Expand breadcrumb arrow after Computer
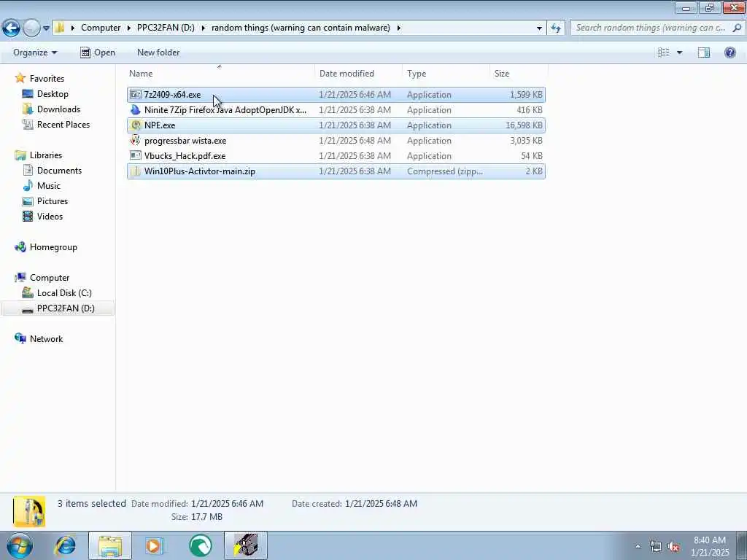 128,28
